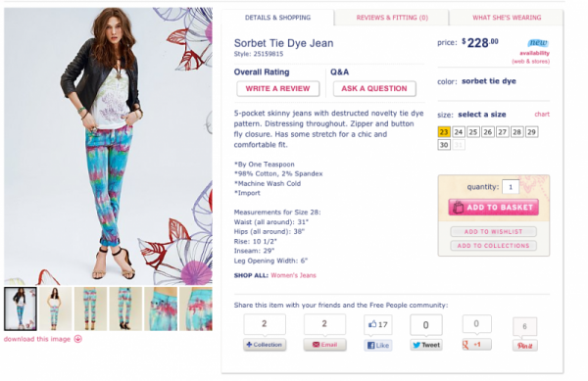Switch to Reviews & Fitting tab
Screen dimensions: 588x381
pyautogui.click(x=392, y=18)
